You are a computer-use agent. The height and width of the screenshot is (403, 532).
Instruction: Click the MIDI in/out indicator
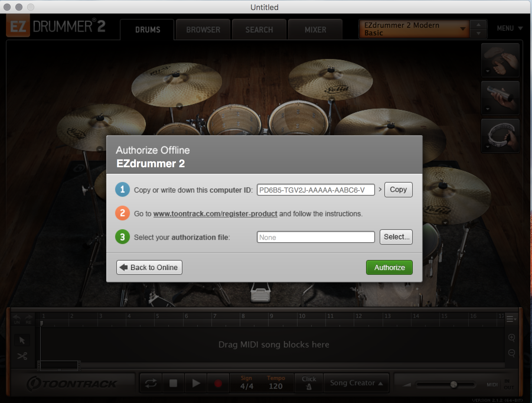(x=500, y=384)
